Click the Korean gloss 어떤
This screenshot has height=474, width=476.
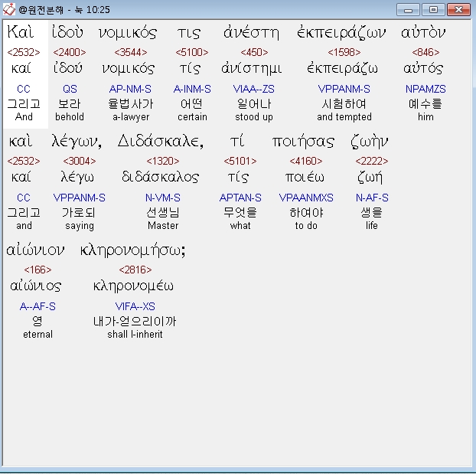(192, 104)
